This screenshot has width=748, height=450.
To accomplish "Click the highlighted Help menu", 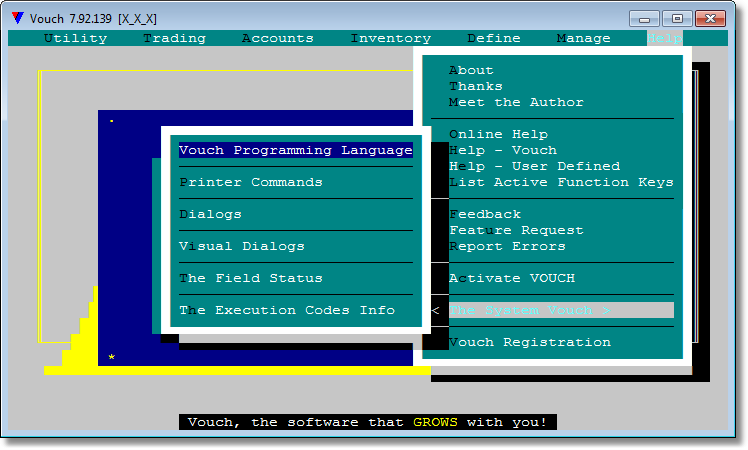I will tap(665, 38).
